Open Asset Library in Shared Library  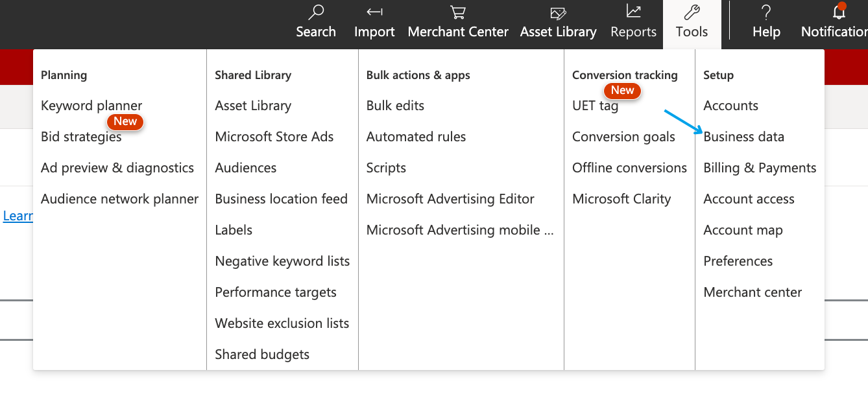coord(253,106)
